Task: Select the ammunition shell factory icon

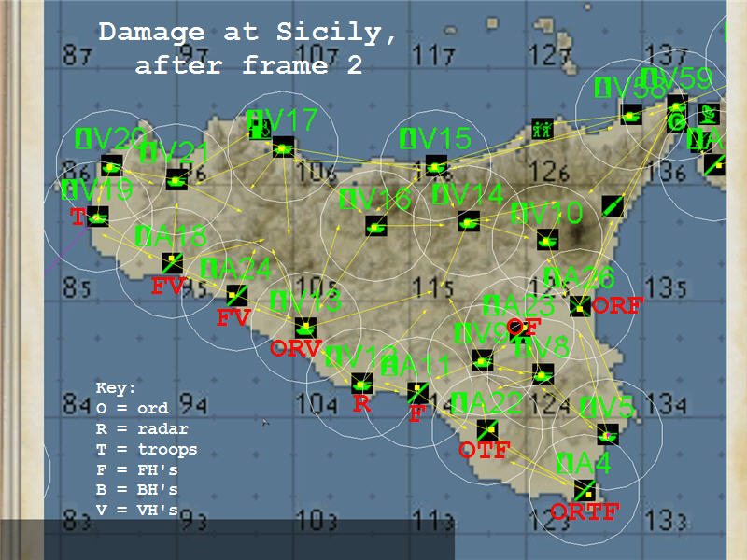Action: tap(613, 206)
